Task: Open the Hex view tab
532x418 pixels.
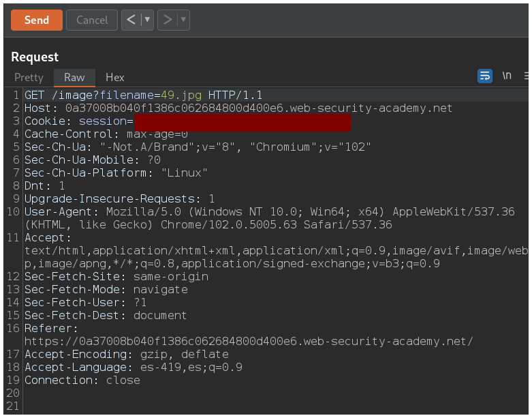Action: 114,77
